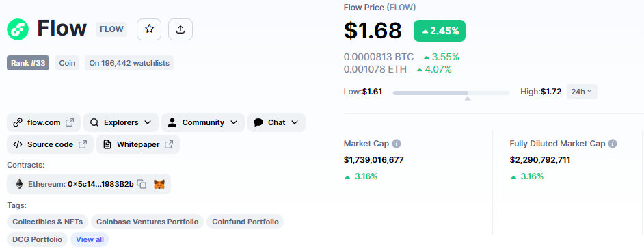Copy the Ethereum contract address

tap(142, 184)
